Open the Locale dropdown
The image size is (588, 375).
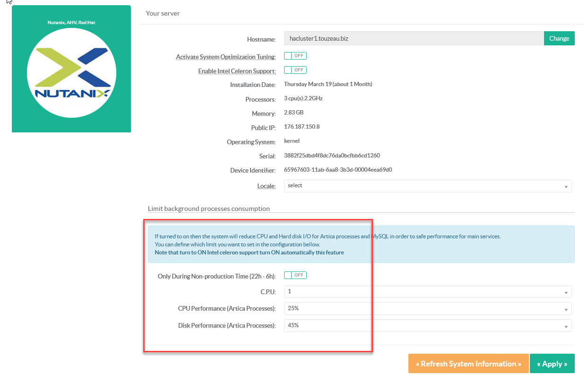(x=427, y=186)
